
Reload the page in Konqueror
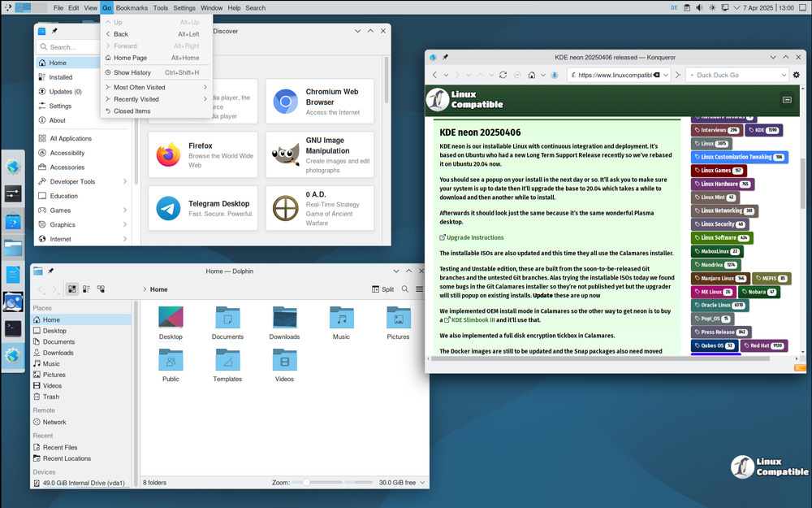(503, 75)
